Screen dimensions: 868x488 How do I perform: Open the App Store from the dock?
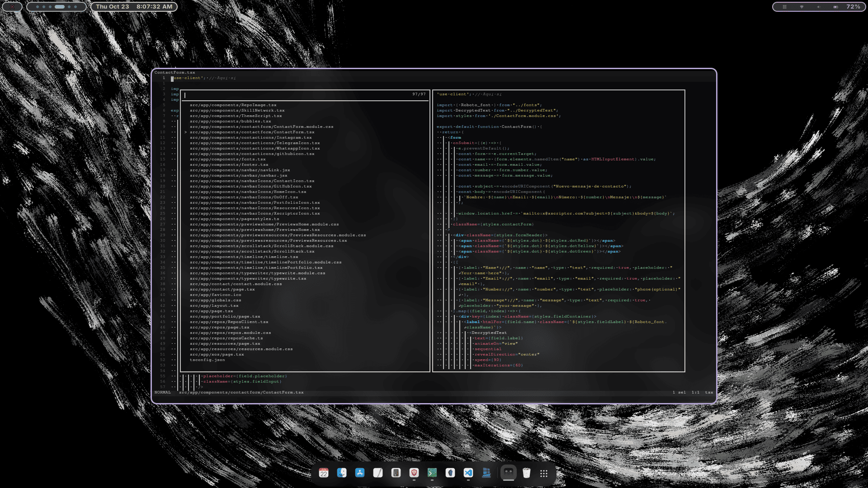tap(359, 473)
